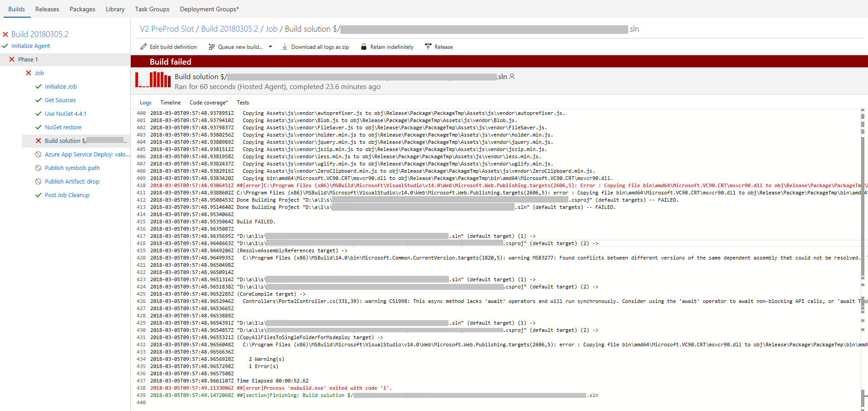Viewport: 868px width, 411px height.
Task: Click Retain indefinitely text
Action: [392, 47]
